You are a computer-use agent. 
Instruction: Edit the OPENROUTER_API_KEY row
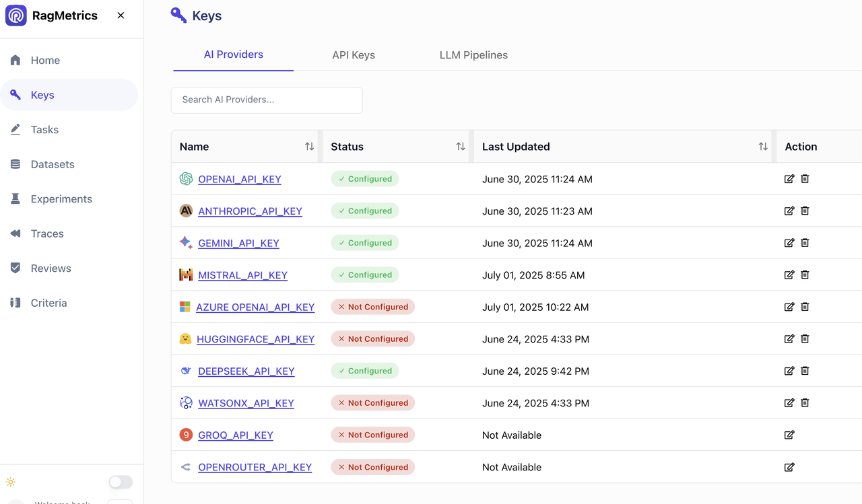(x=789, y=467)
